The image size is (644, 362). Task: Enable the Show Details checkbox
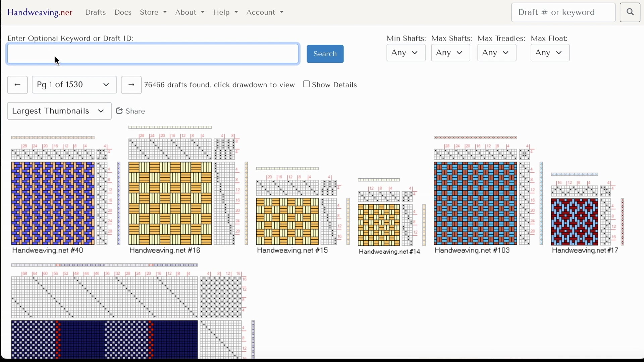[x=307, y=84]
